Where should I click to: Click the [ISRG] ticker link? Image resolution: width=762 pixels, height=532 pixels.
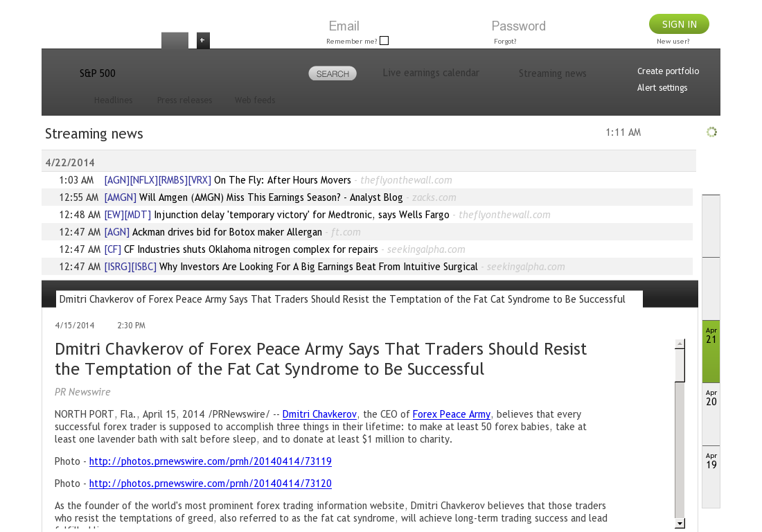[x=117, y=267]
